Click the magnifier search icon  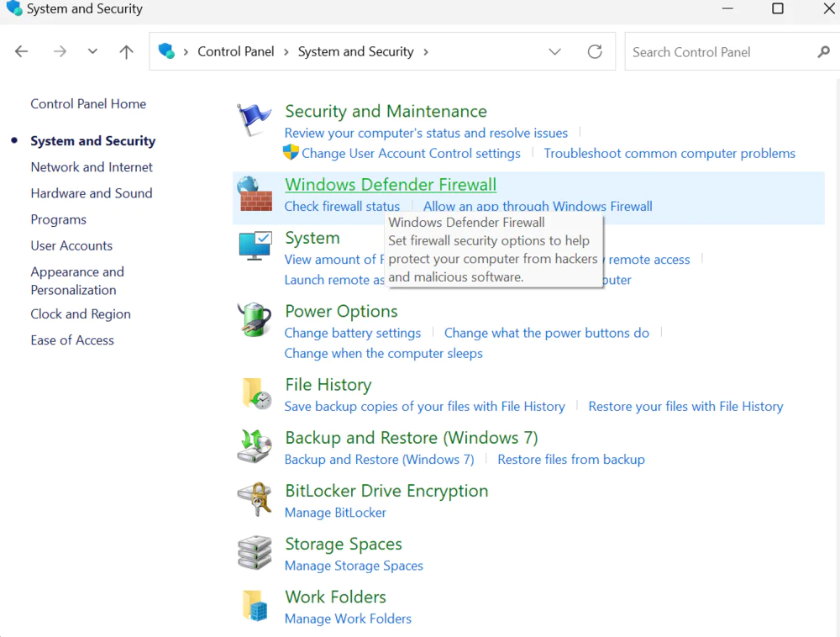pyautogui.click(x=823, y=52)
